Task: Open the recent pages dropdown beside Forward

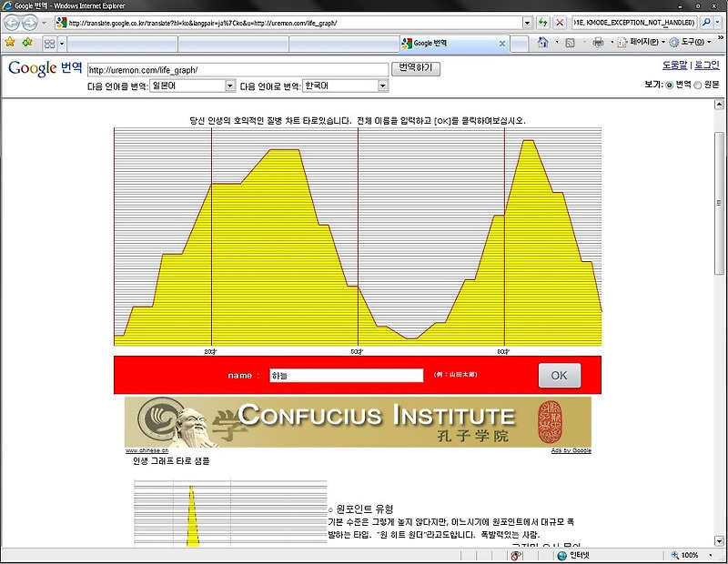Action: (x=44, y=22)
